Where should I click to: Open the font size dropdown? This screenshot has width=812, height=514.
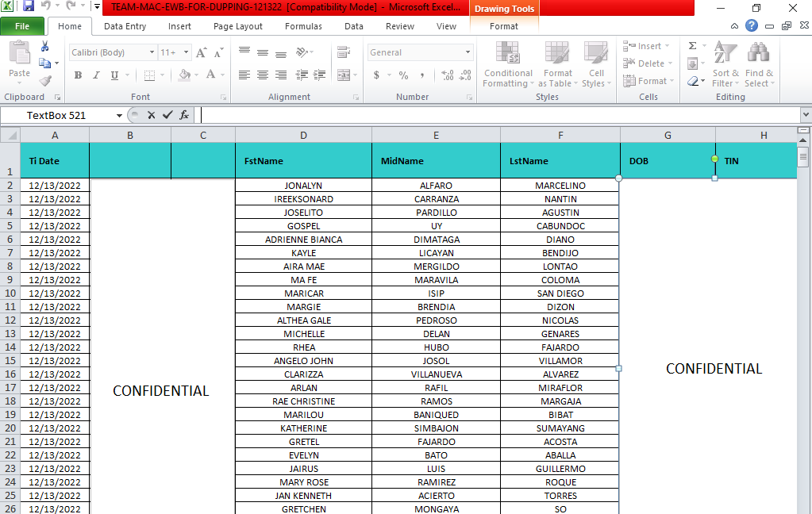(x=186, y=52)
